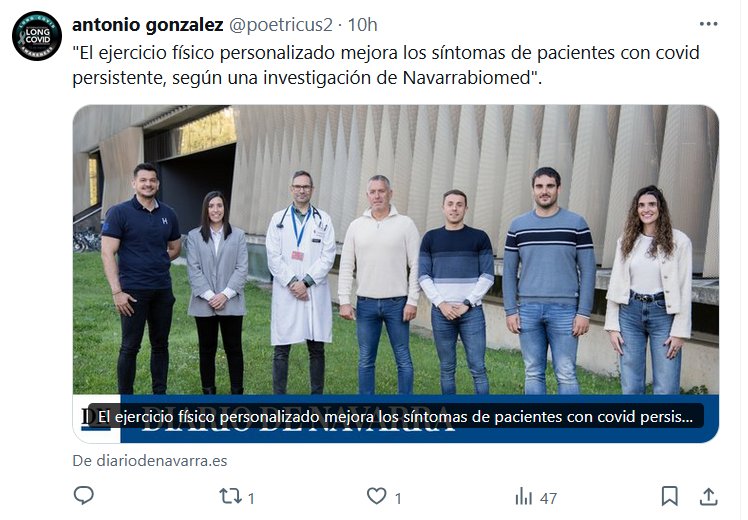The height and width of the screenshot is (520, 748).
Task: Reply using the speech bubble icon
Action: point(83,496)
